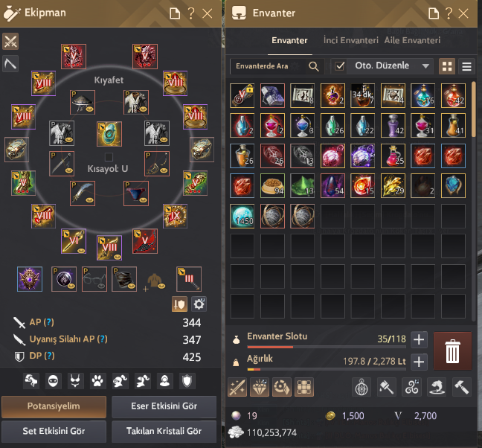
Task: Select the pickaxe life gear icon
Action: click(10, 64)
